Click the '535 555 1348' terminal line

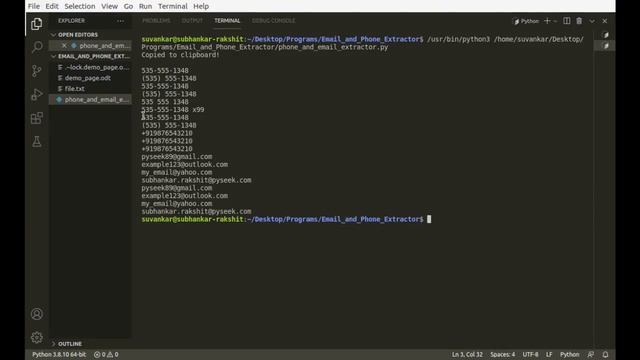(x=165, y=102)
